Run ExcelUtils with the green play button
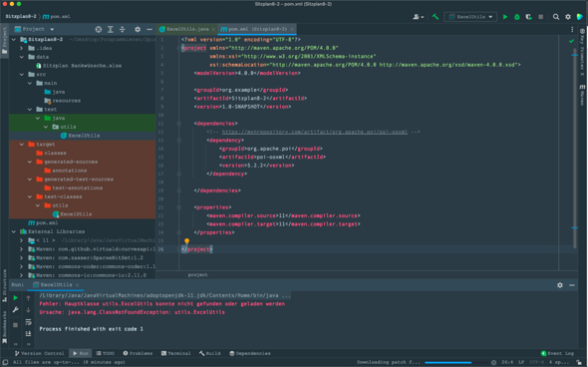Viewport: 588px width, 367px height. (x=505, y=17)
